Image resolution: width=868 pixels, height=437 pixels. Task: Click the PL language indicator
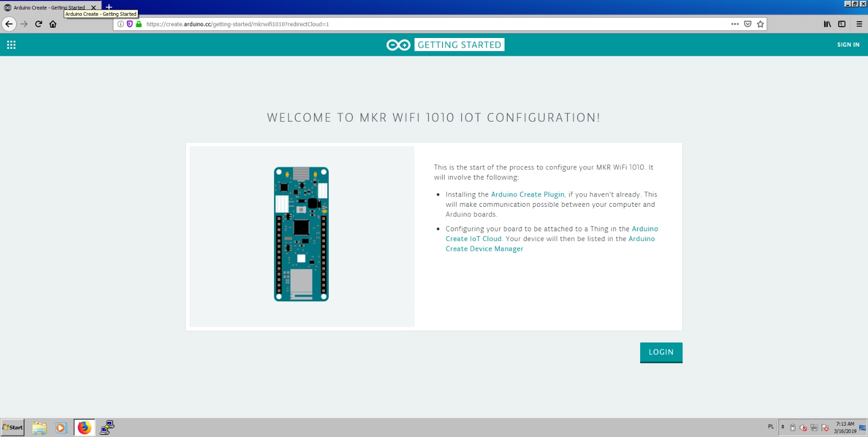[771, 427]
